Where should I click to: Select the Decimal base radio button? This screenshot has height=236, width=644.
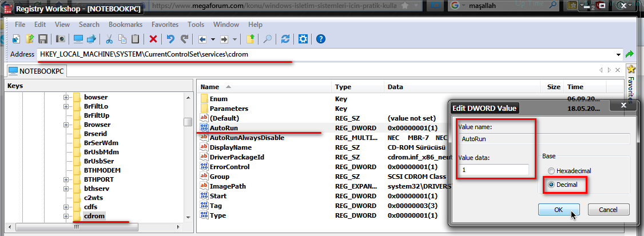coord(551,185)
